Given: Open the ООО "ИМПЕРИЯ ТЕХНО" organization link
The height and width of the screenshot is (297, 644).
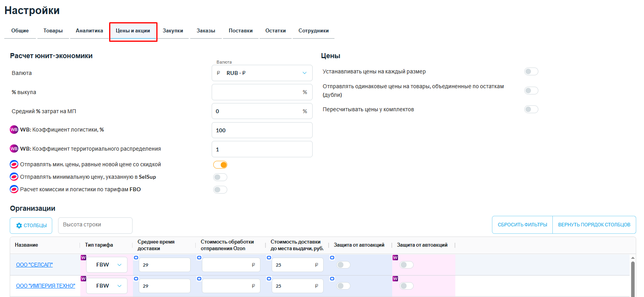Looking at the screenshot, I should (46, 286).
